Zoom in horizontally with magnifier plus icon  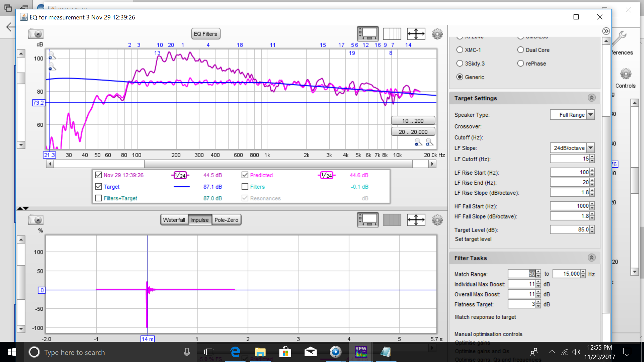429,142
